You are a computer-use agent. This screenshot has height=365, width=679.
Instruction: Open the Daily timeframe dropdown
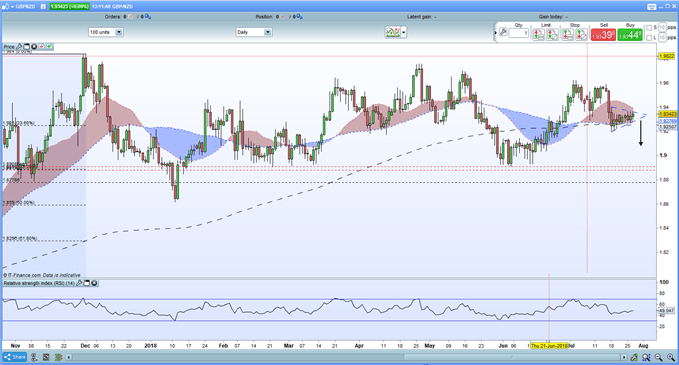point(254,32)
